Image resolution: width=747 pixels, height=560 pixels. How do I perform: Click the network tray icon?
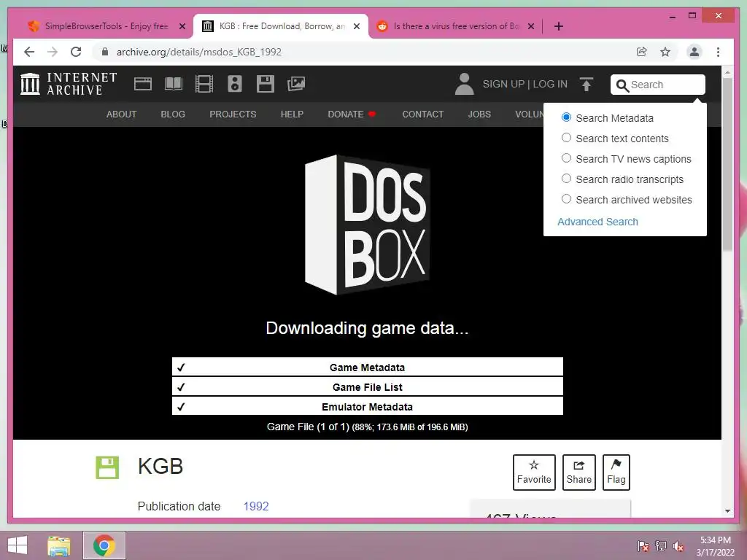[x=660, y=546]
